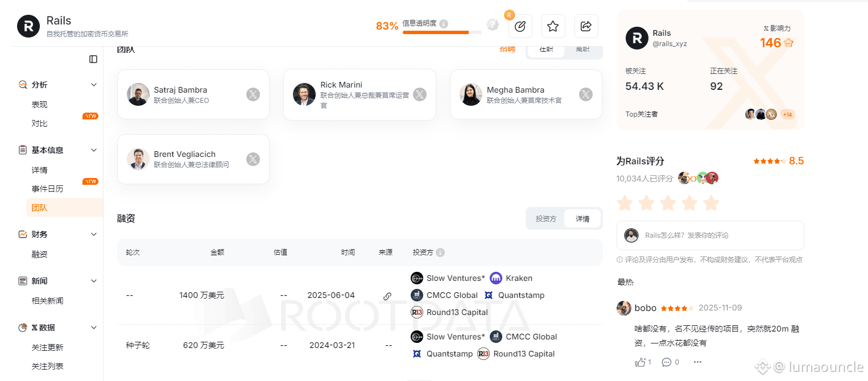This screenshot has height=381, width=868.
Task: Click Round13 Capital logo in seed round row
Action: [483, 354]
